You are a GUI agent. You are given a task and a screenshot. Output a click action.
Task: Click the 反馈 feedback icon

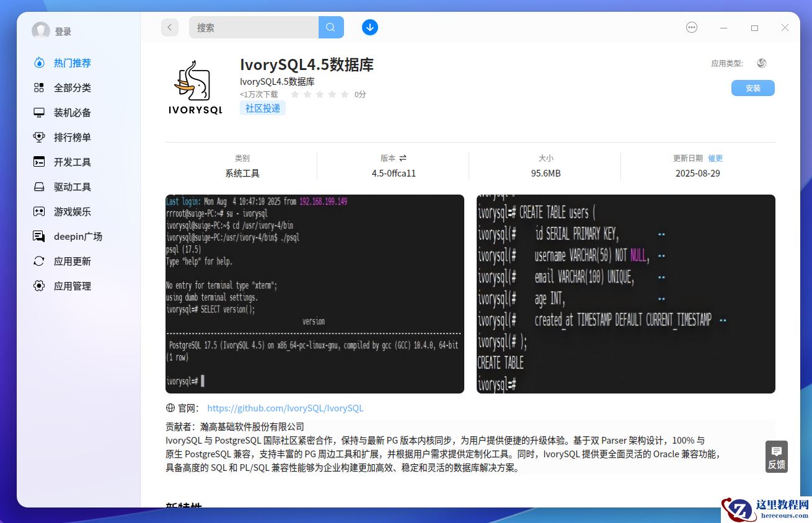tap(776, 452)
